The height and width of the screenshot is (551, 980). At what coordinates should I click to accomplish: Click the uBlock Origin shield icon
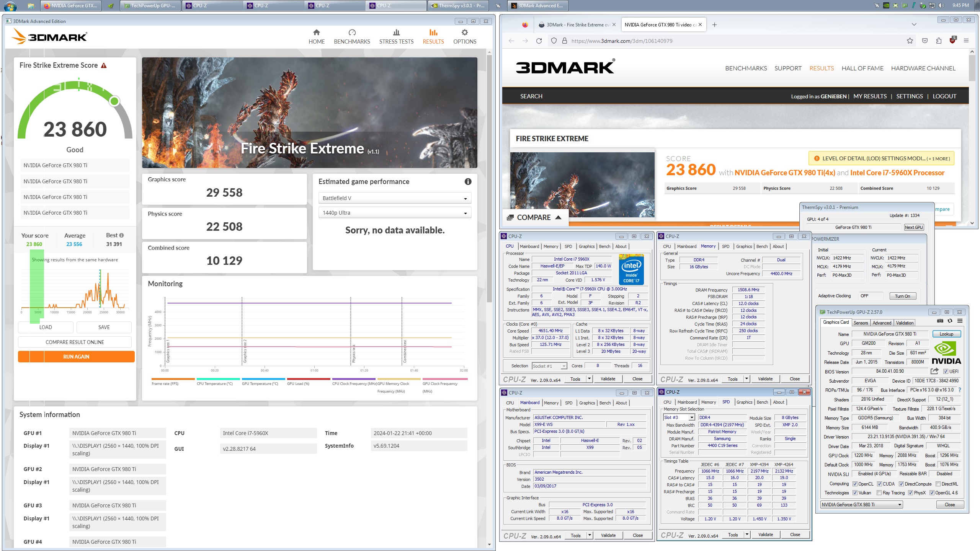click(x=952, y=40)
